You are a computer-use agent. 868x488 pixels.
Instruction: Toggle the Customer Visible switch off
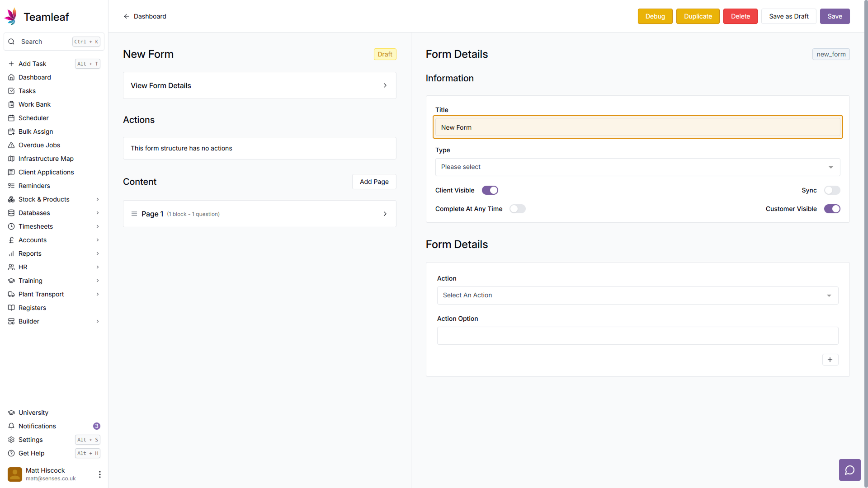832,209
